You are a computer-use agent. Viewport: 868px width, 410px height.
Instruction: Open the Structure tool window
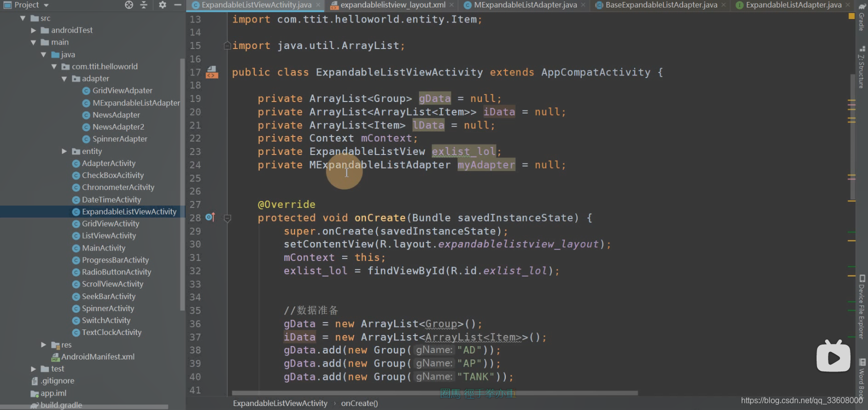point(862,67)
